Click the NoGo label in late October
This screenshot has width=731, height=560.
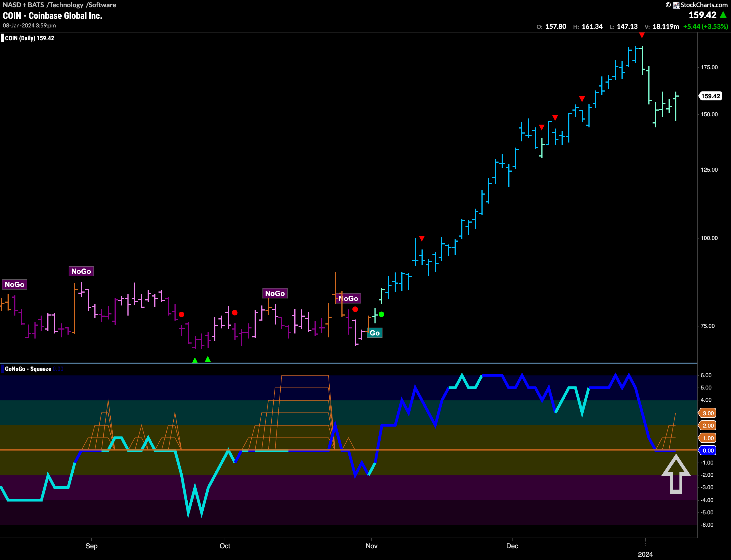(x=348, y=298)
